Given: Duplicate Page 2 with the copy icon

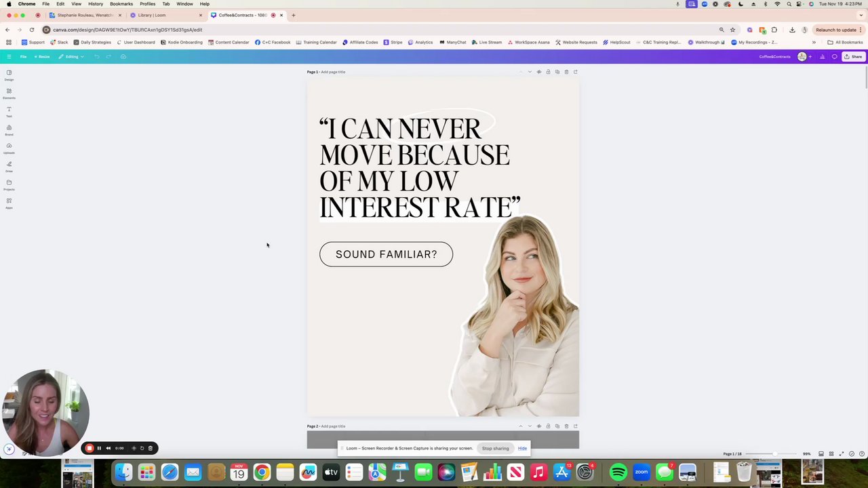Looking at the screenshot, I should [557, 426].
